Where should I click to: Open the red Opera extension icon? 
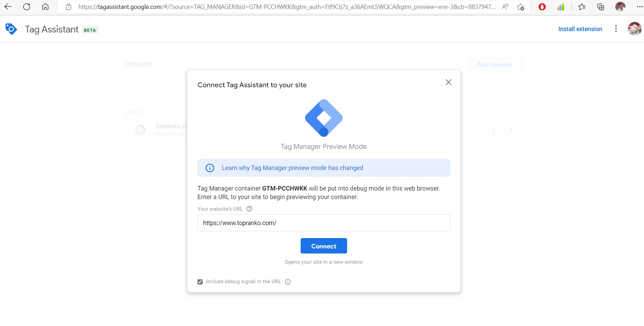coord(542,7)
